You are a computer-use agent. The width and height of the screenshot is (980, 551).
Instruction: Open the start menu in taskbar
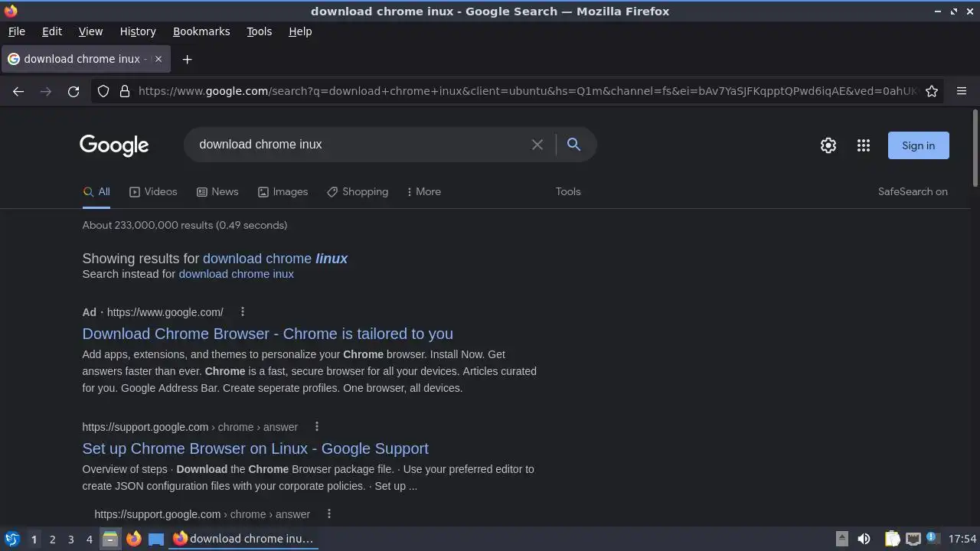click(12, 539)
